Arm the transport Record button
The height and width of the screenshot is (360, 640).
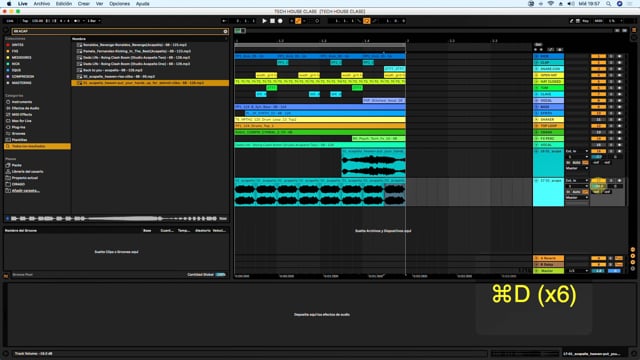(280, 21)
